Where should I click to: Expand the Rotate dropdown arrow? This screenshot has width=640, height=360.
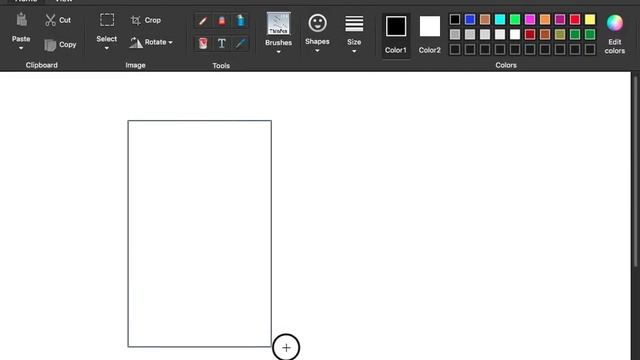(x=170, y=42)
